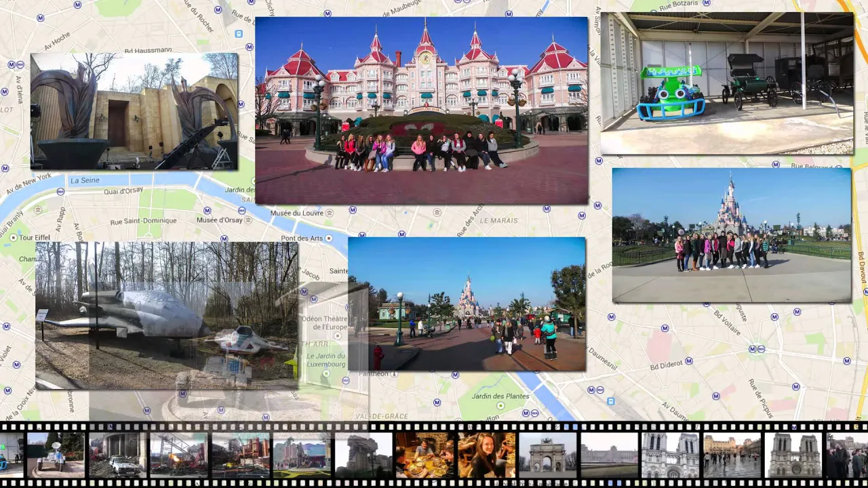Click the 'Bd Diderot' street label
Image resolution: width=868 pixels, height=488 pixels.
click(x=666, y=367)
